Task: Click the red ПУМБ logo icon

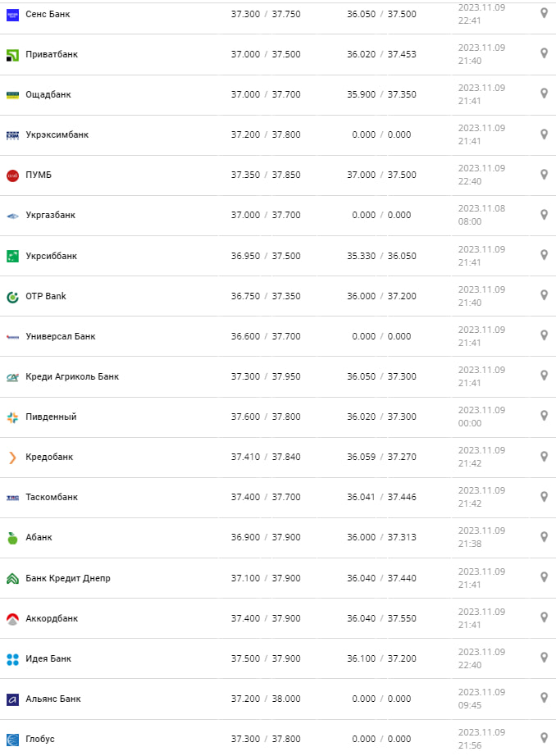Action: tap(12, 175)
